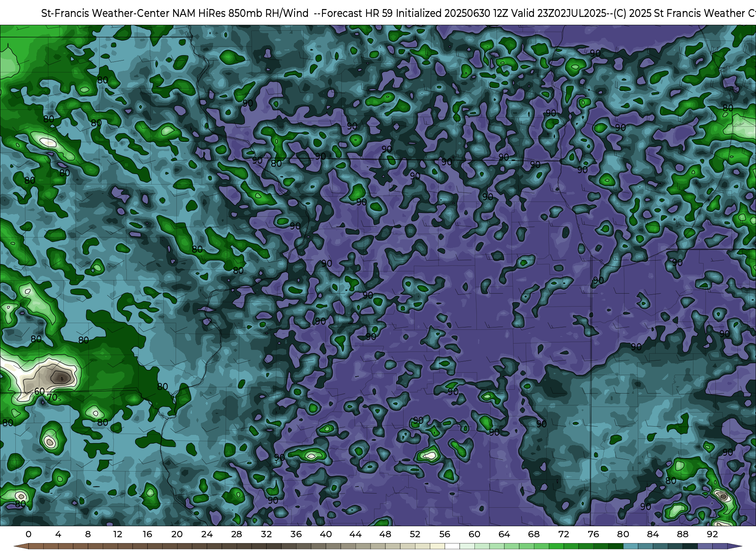This screenshot has height=551, width=756.
Task: Click the colorbar label 68
Action: click(x=534, y=534)
